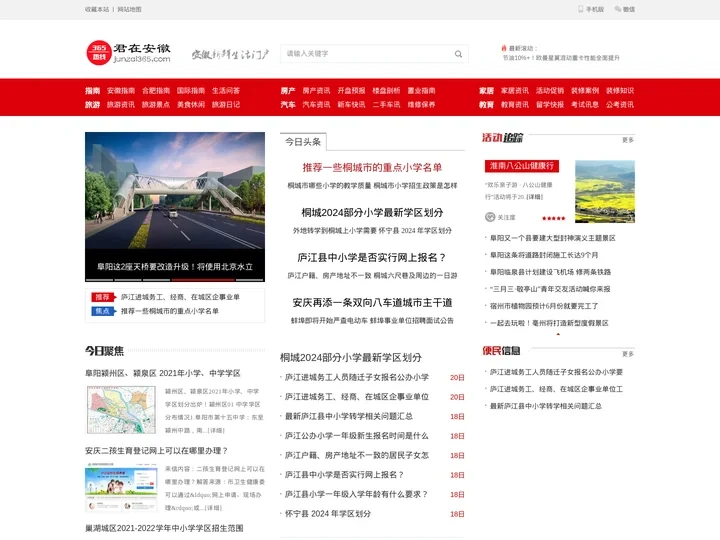
Task: Select 房产 category in red navigation
Action: (x=288, y=91)
